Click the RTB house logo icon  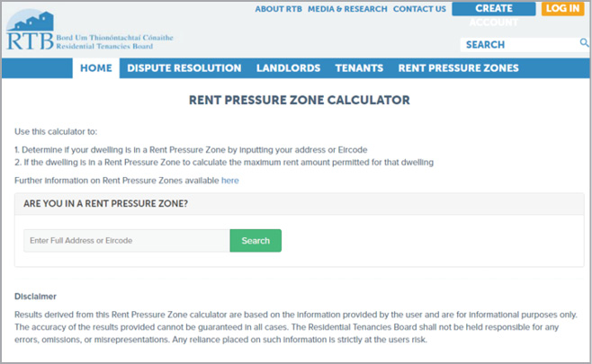coord(31,21)
